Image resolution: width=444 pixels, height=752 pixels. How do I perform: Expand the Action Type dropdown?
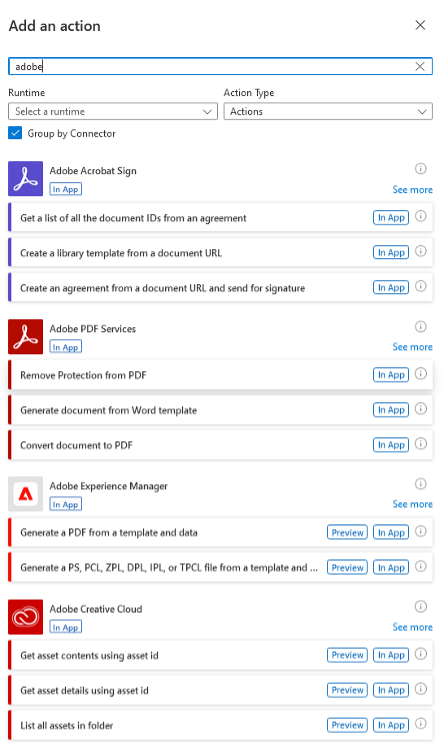328,111
